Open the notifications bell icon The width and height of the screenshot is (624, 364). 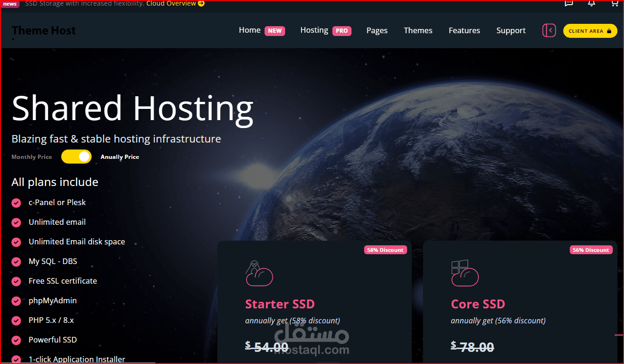pyautogui.click(x=591, y=3)
